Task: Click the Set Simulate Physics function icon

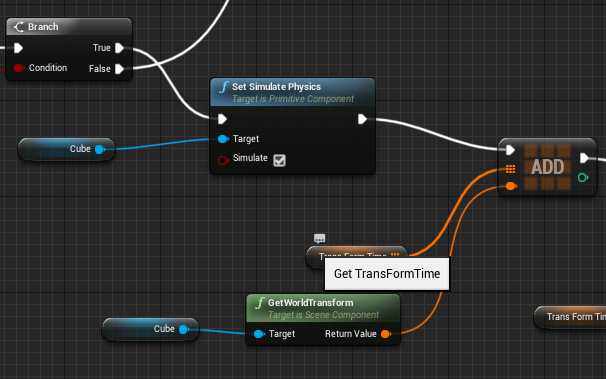Action: [224, 88]
